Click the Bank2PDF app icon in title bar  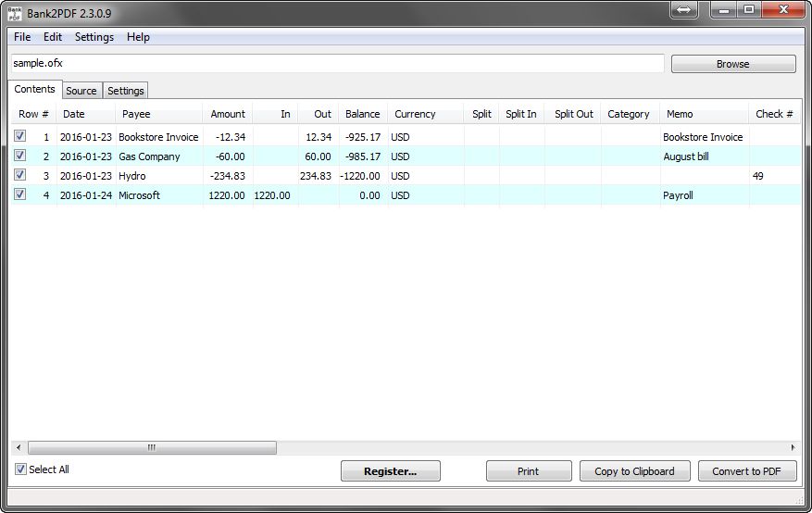pos(15,13)
